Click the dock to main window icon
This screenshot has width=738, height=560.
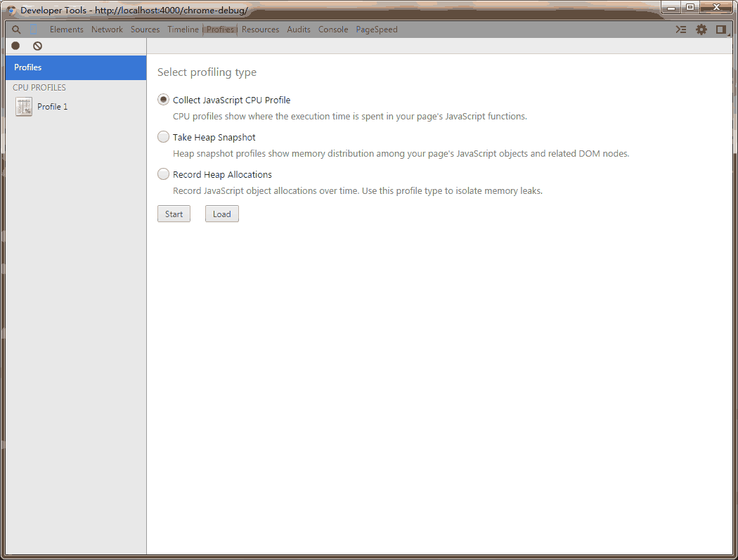tap(720, 30)
